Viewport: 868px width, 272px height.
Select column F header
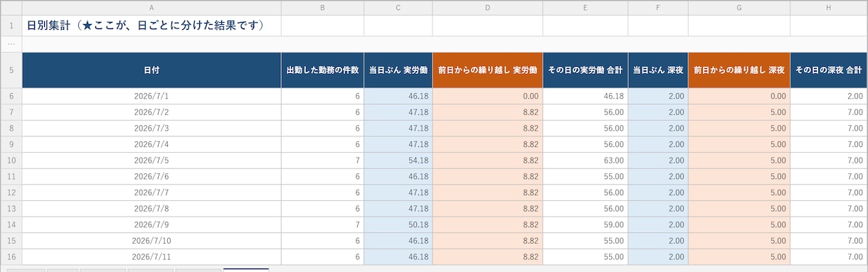658,8
